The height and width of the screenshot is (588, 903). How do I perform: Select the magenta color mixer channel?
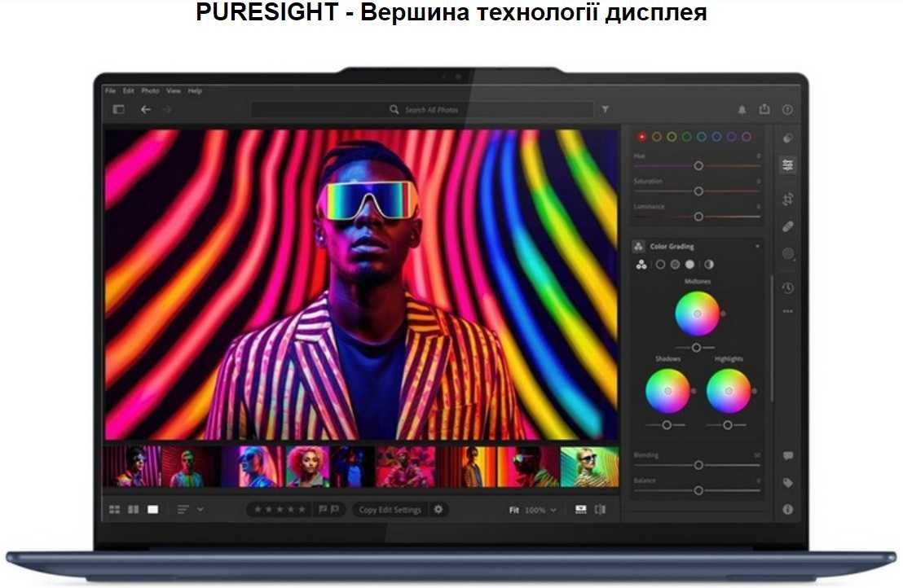coord(747,137)
